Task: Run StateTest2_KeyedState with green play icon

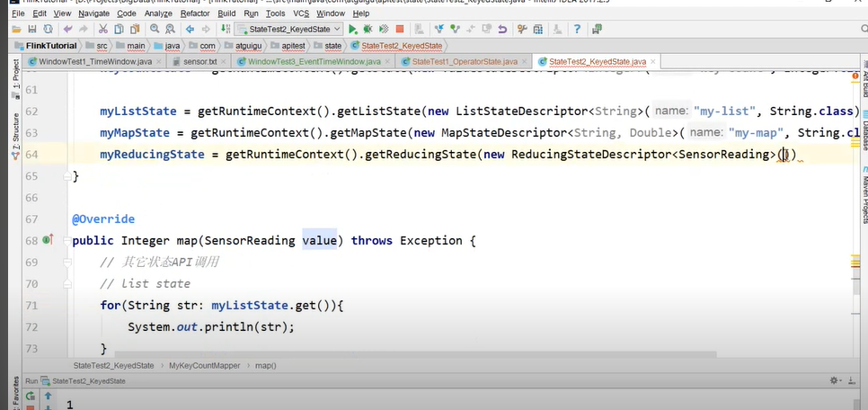Action: tap(352, 30)
